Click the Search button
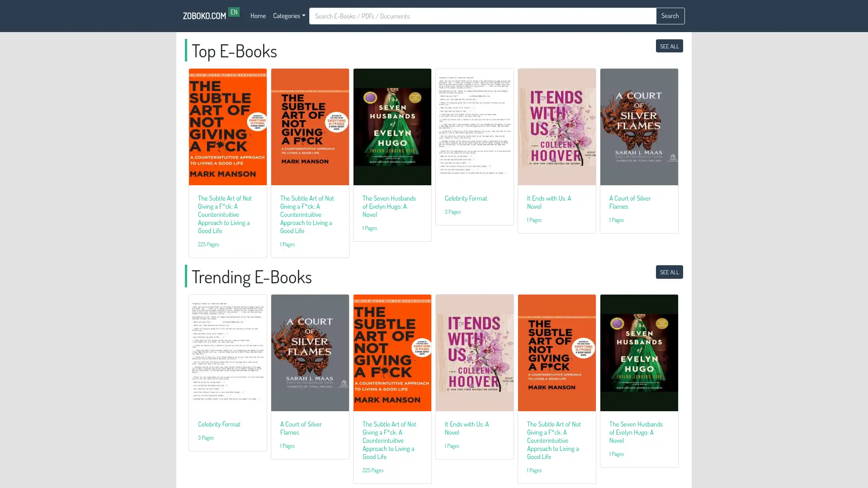 click(670, 15)
